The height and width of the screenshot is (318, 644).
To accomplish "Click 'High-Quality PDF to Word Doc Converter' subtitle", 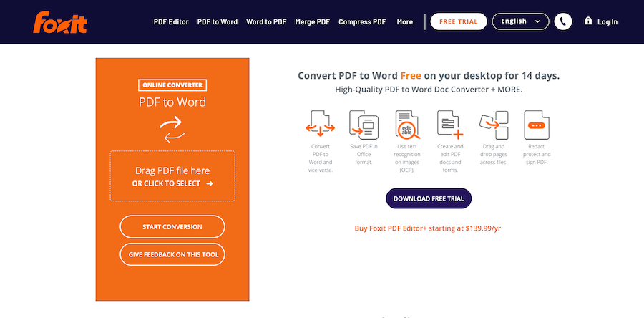I will pyautogui.click(x=429, y=89).
